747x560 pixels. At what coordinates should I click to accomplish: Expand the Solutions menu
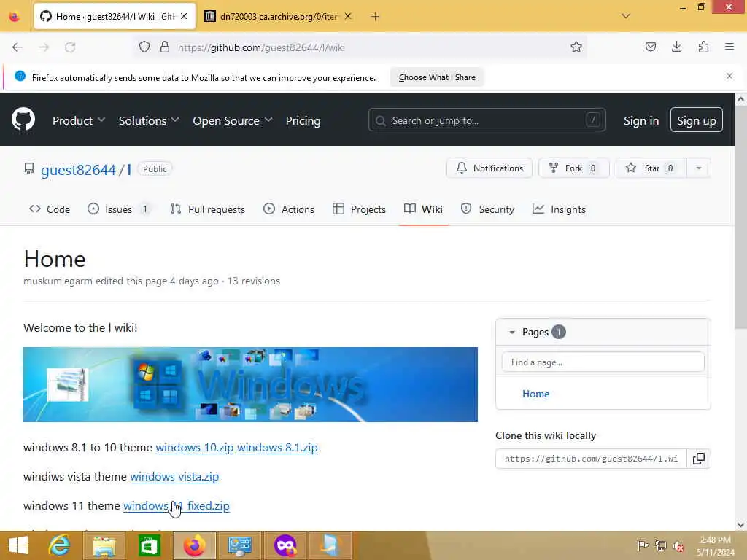point(149,121)
